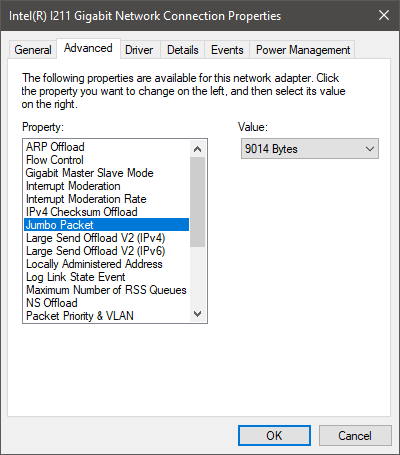Screen dimensions: 400x455
Task: Click the Cancel button
Action: click(x=355, y=435)
